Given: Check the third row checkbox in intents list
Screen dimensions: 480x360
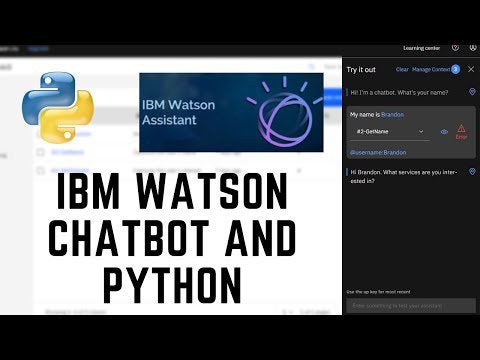Looking at the screenshot, I should pyautogui.click(x=40, y=171).
